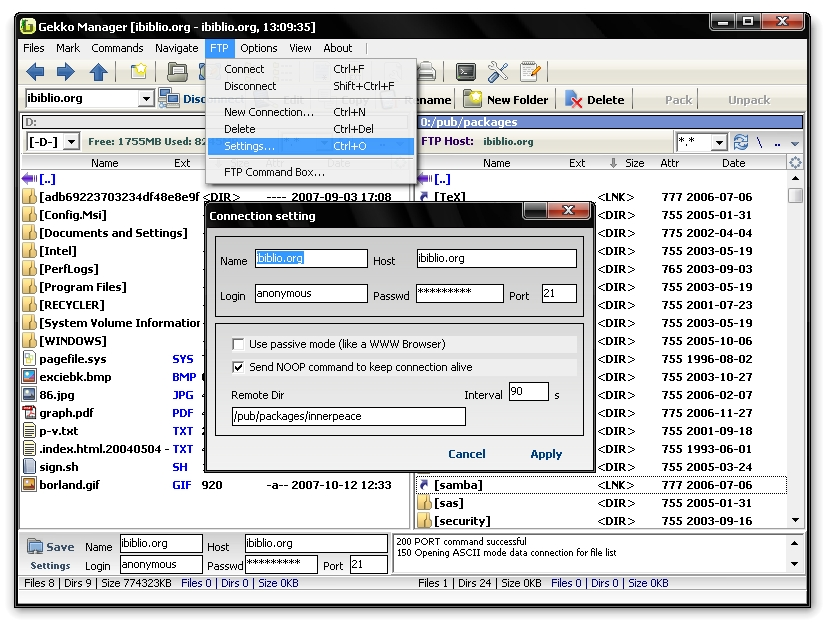Expand the right panel blue arrow menu
The image size is (826, 622).
click(x=795, y=143)
